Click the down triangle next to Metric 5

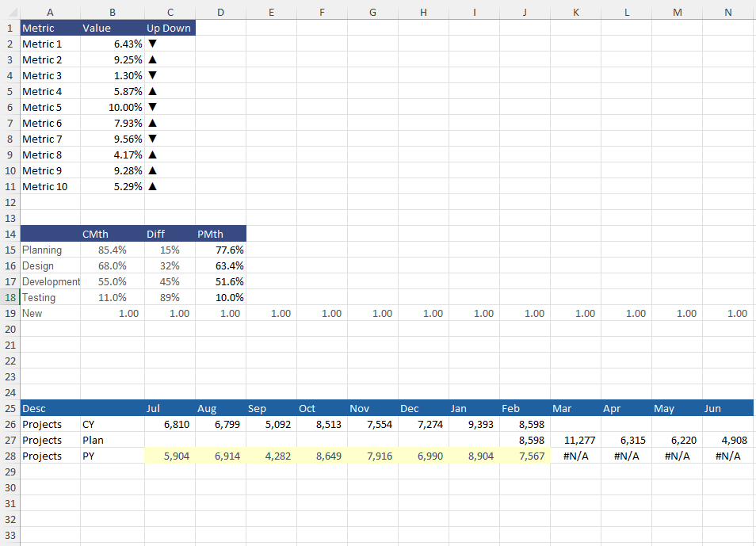click(151, 107)
